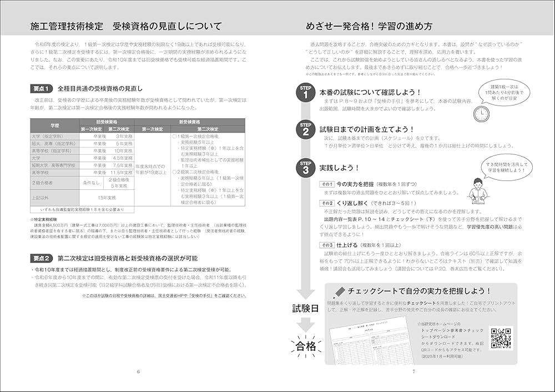Click heading めざせ一発合格！学習の進め方
The width and height of the screenshot is (555, 392).
coord(369,26)
